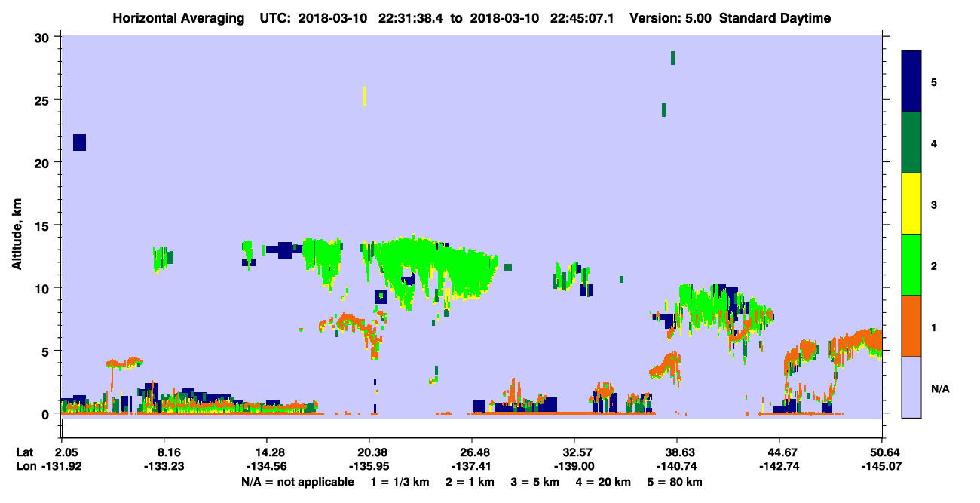The width and height of the screenshot is (980, 503).
Task: Click the orange level 1 colorbar segment
Action: pos(911,326)
